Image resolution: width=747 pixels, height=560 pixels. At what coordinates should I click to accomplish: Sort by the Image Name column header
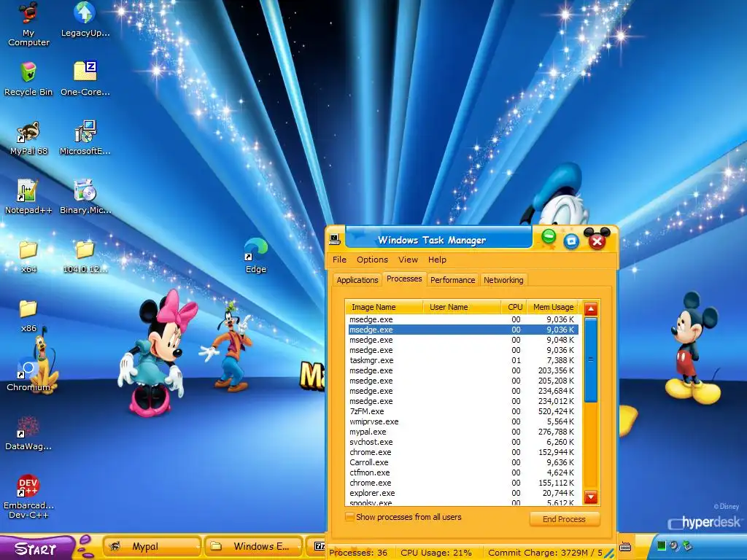384,307
